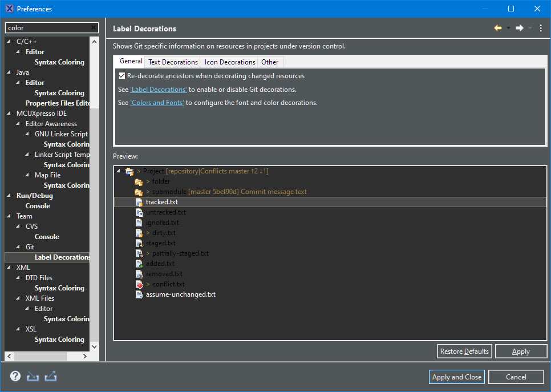Collapse the Project node in preview

pos(119,171)
